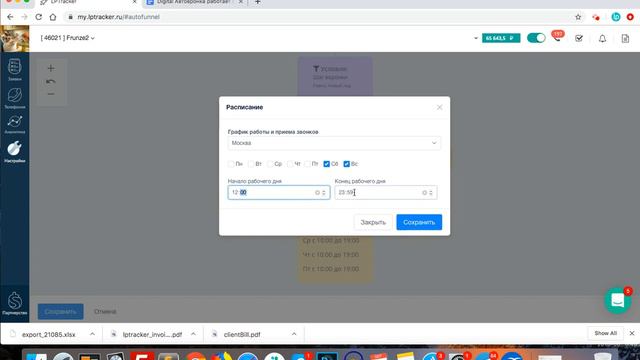This screenshot has width=640, height=360.
Task: Open the Москва timezone dropdown
Action: 334,143
